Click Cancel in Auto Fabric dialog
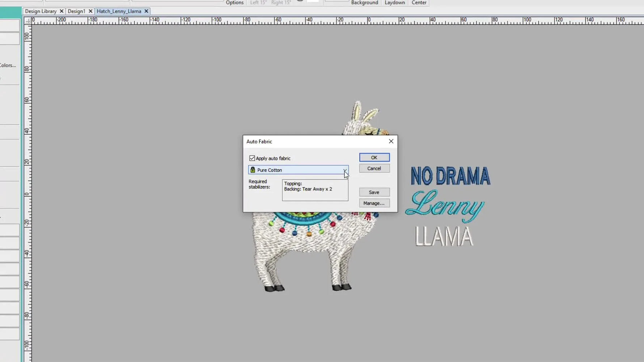Screen dimensions: 644x362 tap(374, 169)
